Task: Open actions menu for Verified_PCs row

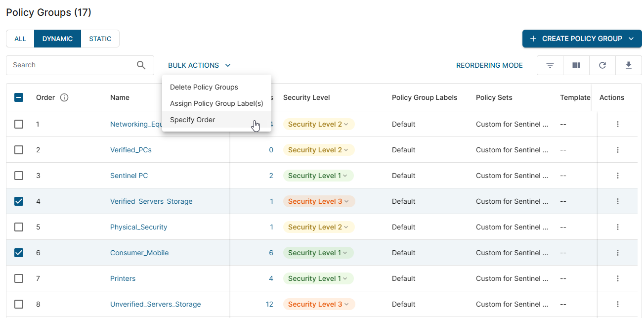Action: 617,150
